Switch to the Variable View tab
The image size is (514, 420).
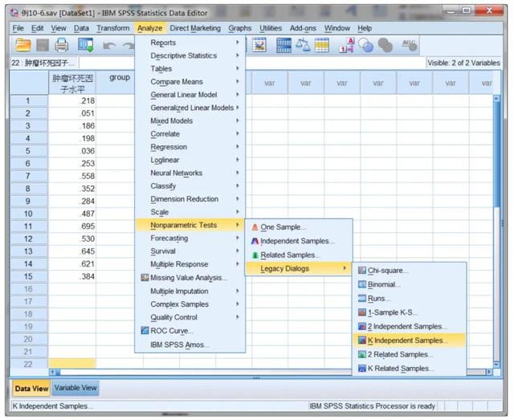tap(75, 388)
